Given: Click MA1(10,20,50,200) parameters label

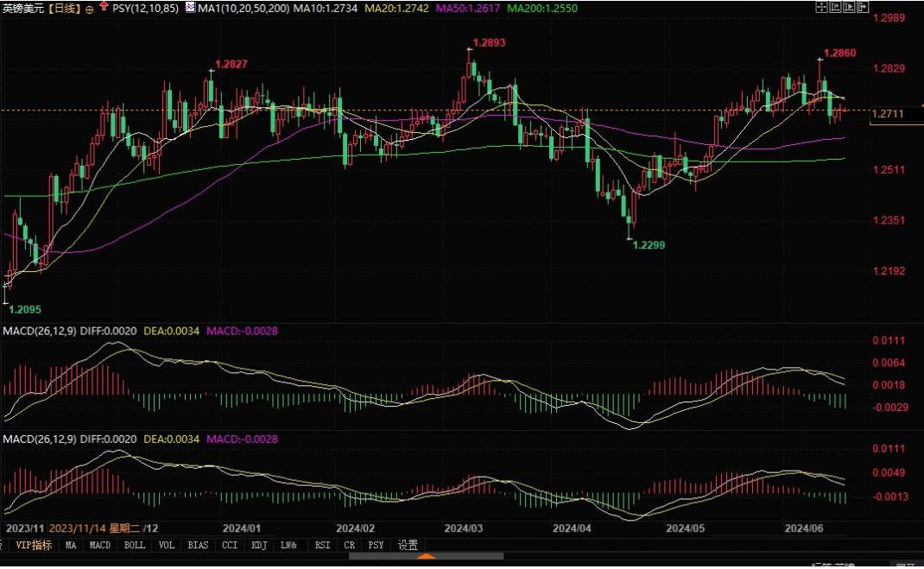Looking at the screenshot, I should point(244,9).
